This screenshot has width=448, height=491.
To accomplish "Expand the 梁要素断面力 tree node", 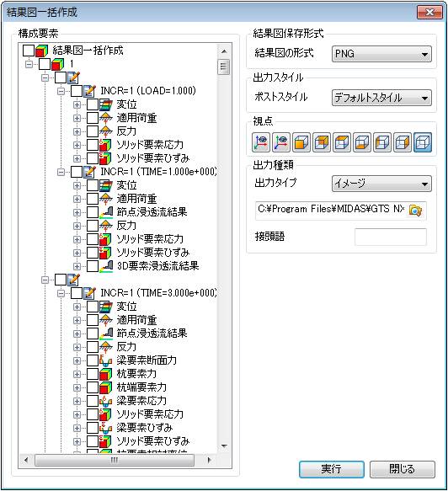I will click(77, 360).
